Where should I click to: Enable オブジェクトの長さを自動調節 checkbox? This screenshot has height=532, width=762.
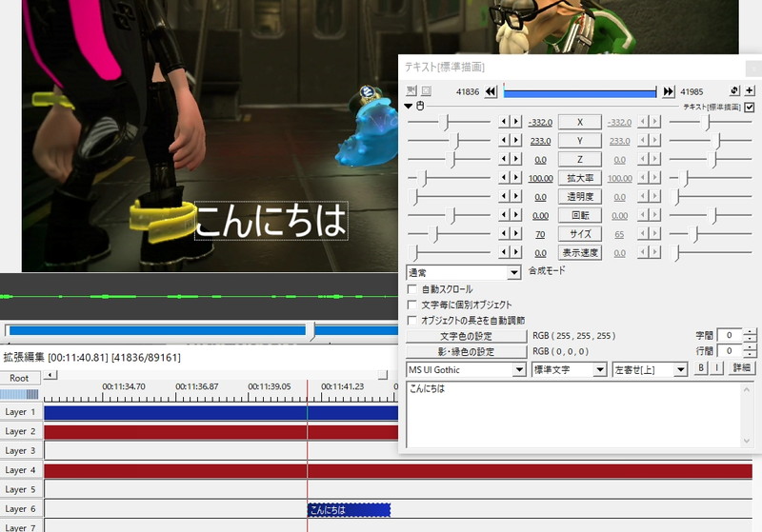(412, 321)
